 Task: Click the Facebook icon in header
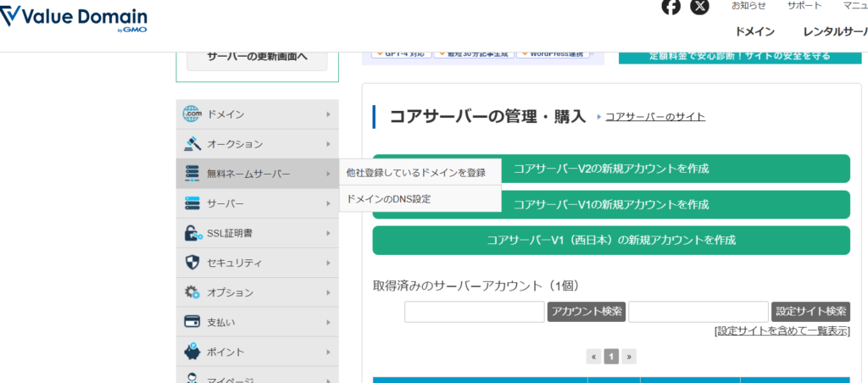(x=671, y=7)
